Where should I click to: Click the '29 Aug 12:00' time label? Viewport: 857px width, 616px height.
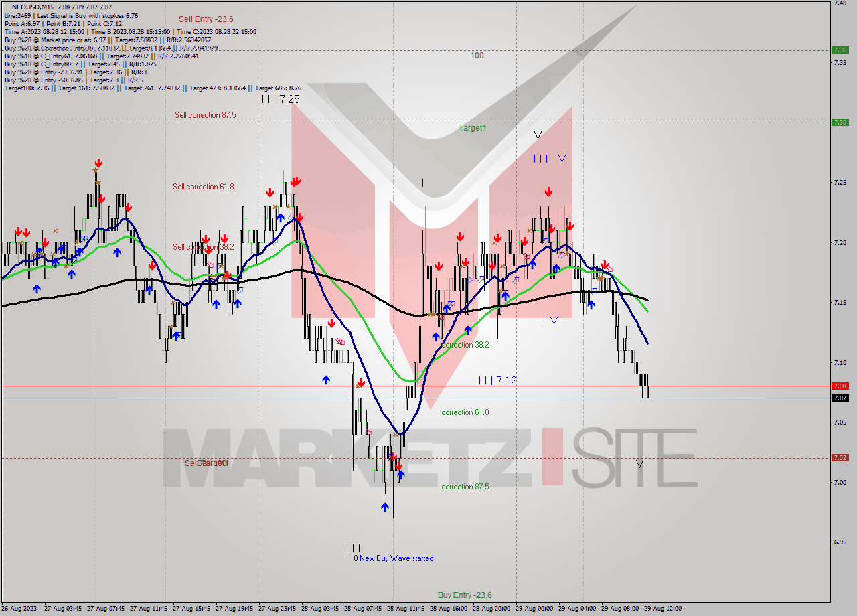click(x=663, y=609)
